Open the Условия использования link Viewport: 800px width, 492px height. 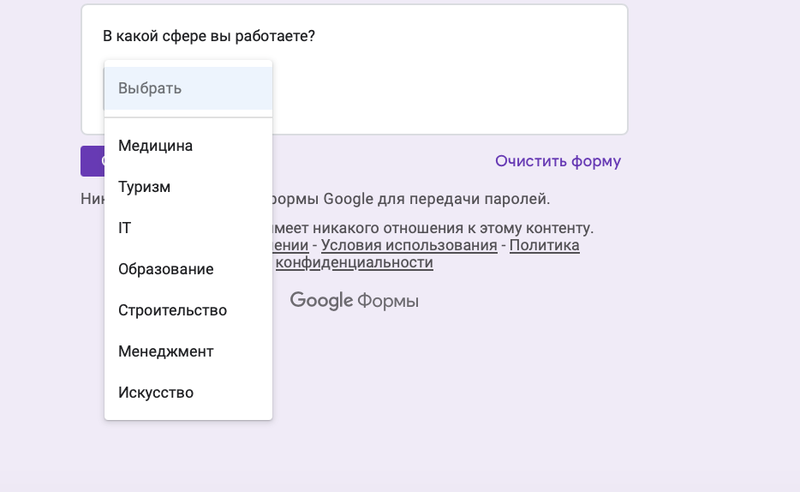coord(409,245)
